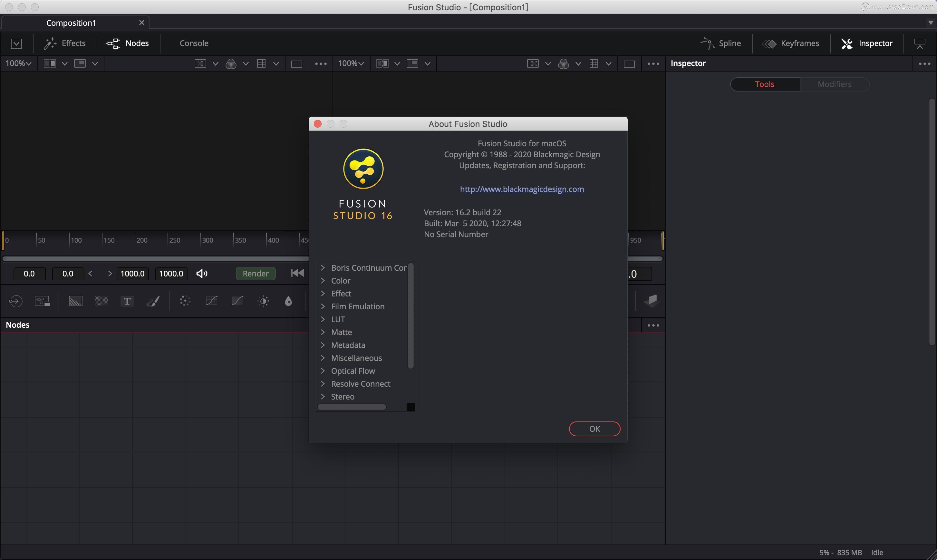Click the first 0.0 render start field

[x=29, y=274]
